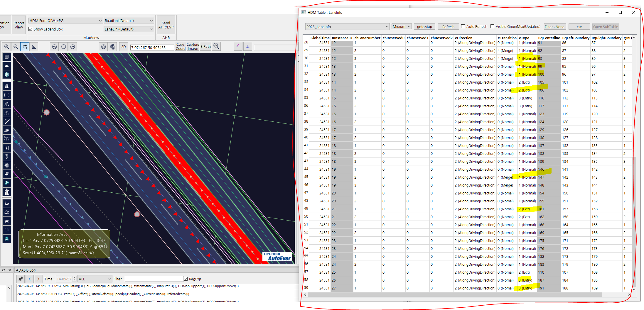
Task: Click the cloud weather icon in sidebar
Action: coord(6,66)
